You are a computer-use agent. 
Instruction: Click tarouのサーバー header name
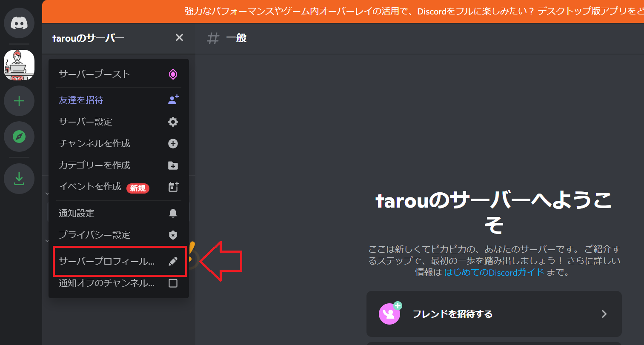pos(89,38)
